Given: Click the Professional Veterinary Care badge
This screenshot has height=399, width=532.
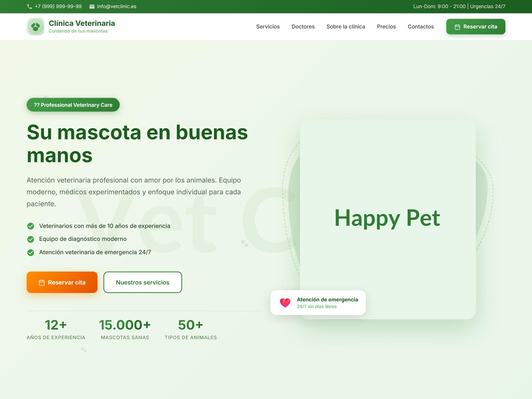Looking at the screenshot, I should click(x=73, y=105).
